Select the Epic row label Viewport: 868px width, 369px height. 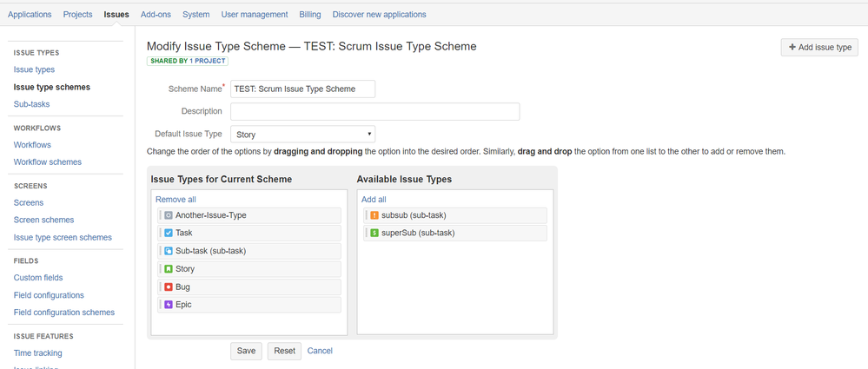pyautogui.click(x=184, y=304)
